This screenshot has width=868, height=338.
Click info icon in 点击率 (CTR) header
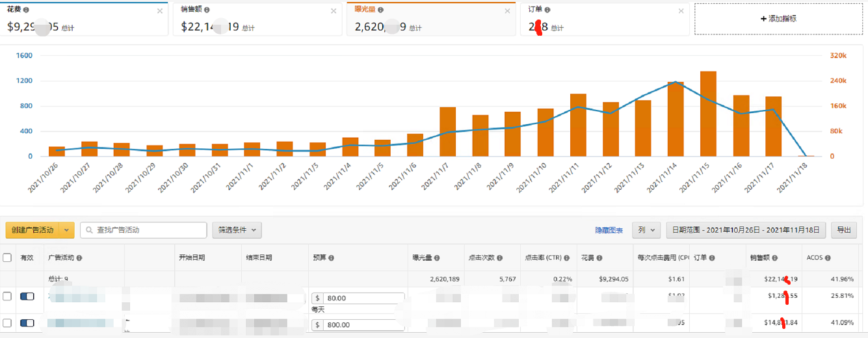(568, 258)
